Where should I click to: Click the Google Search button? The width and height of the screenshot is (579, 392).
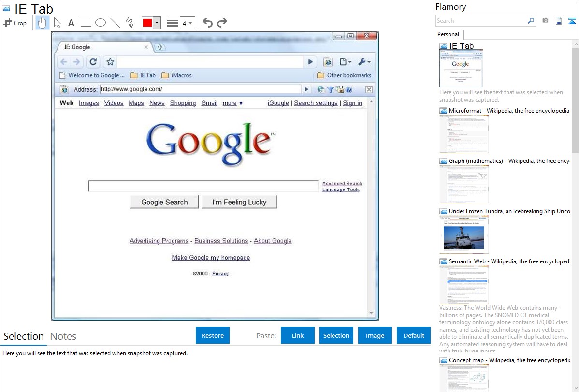point(164,202)
